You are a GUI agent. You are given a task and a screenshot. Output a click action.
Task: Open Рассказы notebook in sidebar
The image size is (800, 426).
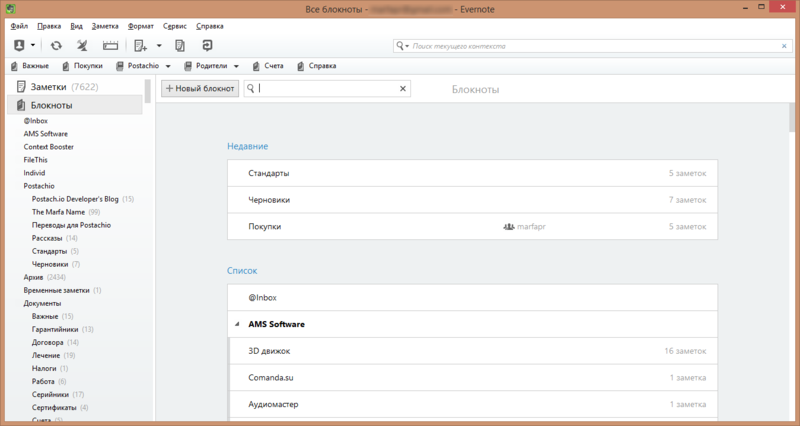[47, 238]
